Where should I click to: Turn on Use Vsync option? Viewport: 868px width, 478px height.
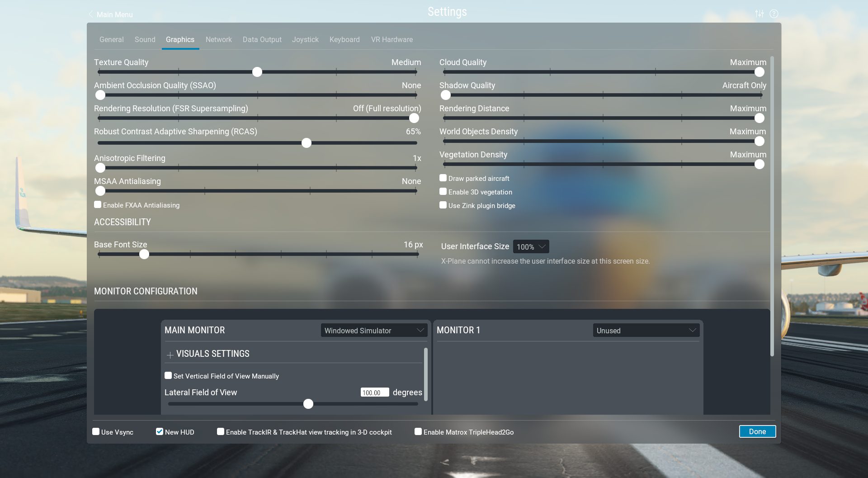pos(96,431)
